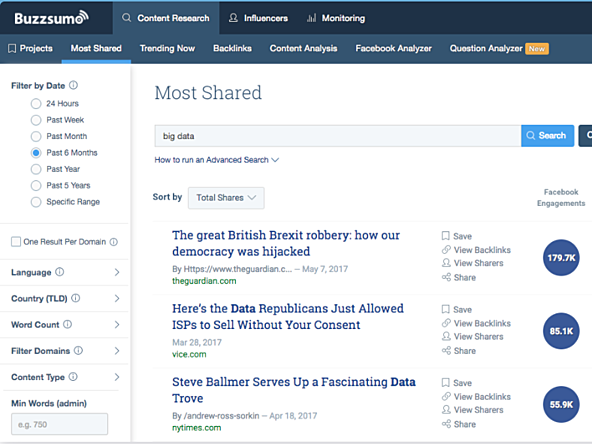Click the 55.9K Facebook engagements circle
Screen dimensions: 592x444
(x=561, y=404)
